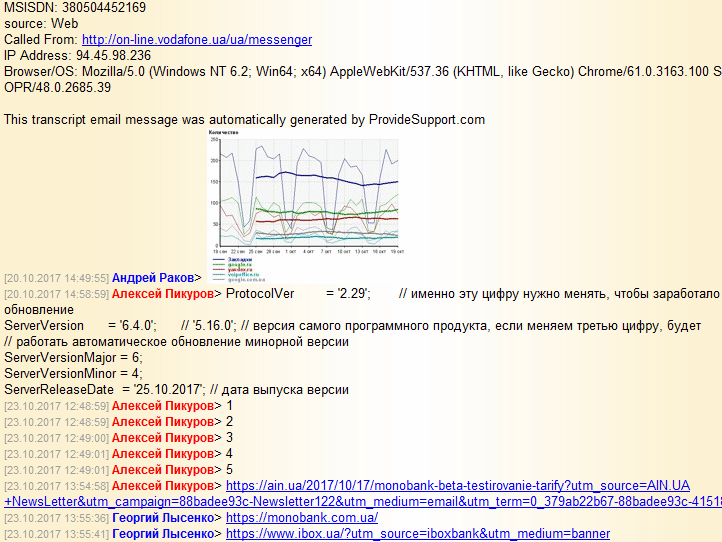Click the MSISDN number 380504452169

tap(104, 8)
